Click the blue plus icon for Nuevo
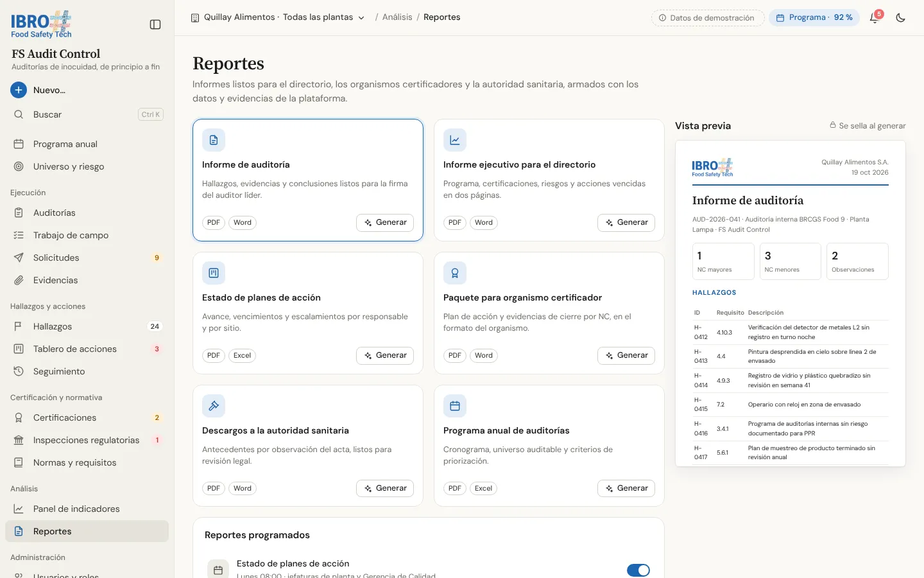 pyautogui.click(x=19, y=90)
